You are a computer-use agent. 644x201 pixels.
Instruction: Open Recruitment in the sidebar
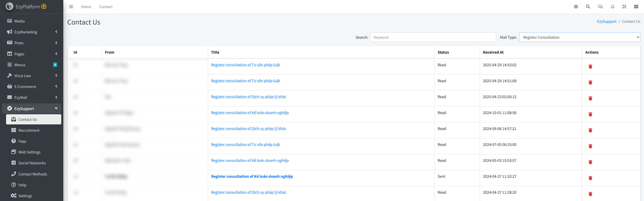(29, 130)
